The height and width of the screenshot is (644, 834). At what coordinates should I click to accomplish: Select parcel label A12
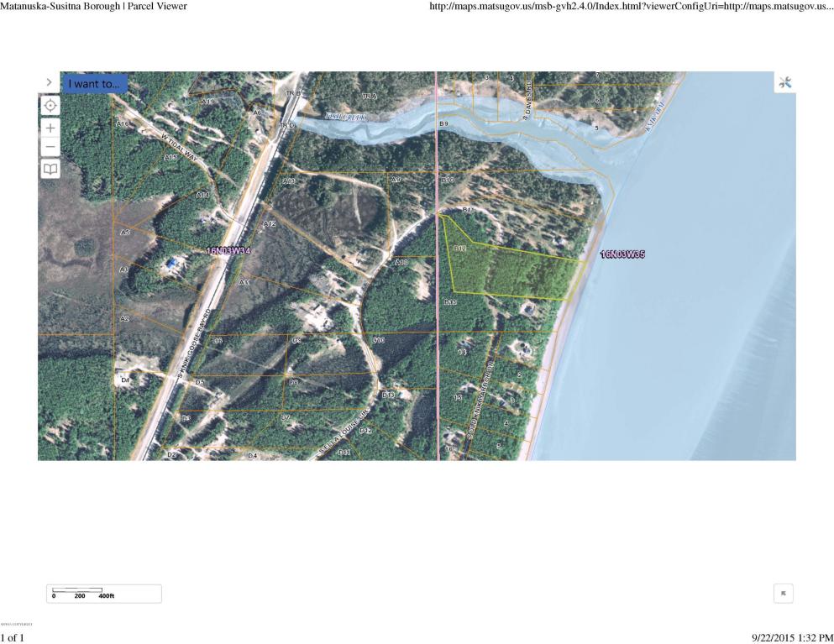pos(270,224)
